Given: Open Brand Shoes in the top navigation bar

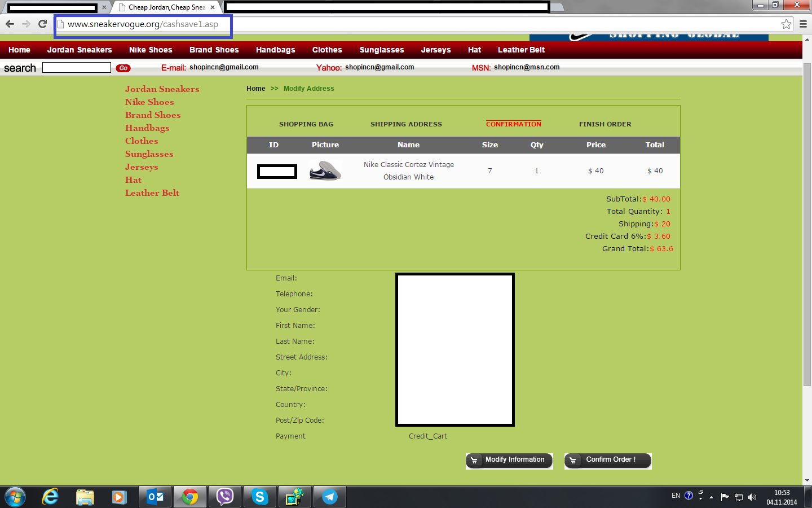Looking at the screenshot, I should click(214, 50).
